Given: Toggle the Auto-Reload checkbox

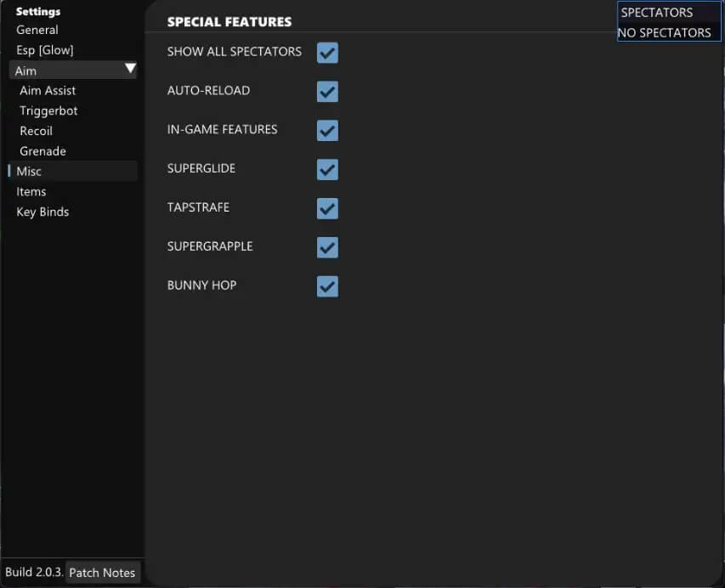Looking at the screenshot, I should click(x=327, y=92).
